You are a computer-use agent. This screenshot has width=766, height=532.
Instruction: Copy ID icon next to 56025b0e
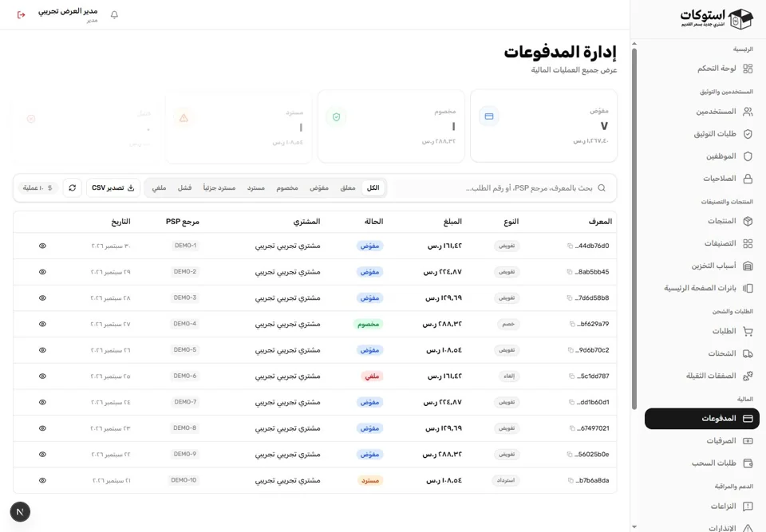tap(570, 455)
